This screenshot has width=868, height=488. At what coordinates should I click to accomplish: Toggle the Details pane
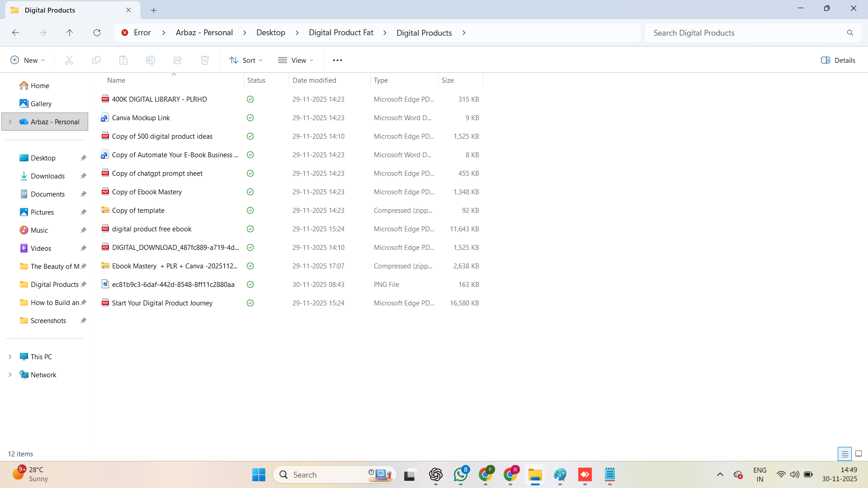838,60
